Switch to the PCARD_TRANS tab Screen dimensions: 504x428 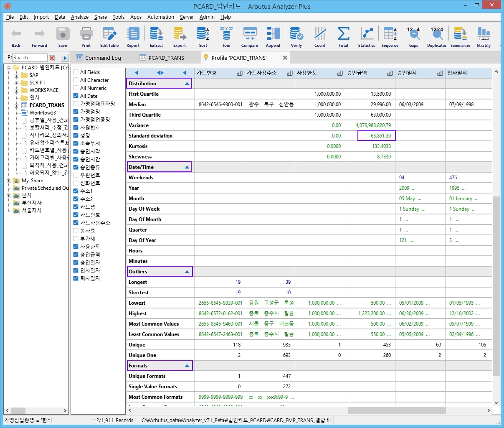162,58
